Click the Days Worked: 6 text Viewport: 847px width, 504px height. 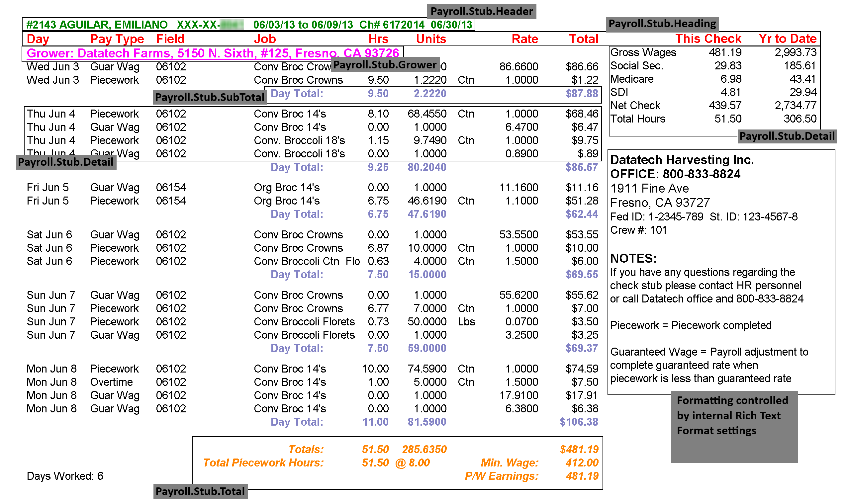point(64,476)
